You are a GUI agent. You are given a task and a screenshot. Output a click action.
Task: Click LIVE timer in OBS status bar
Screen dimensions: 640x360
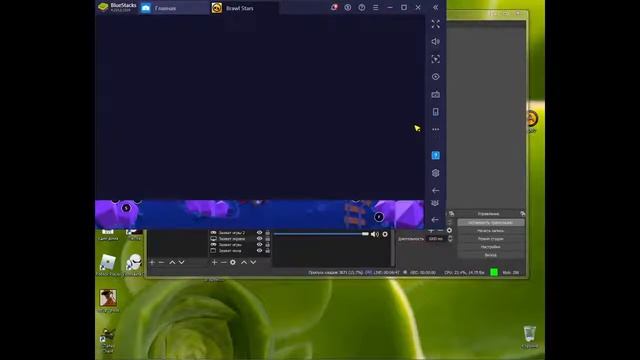pos(387,272)
